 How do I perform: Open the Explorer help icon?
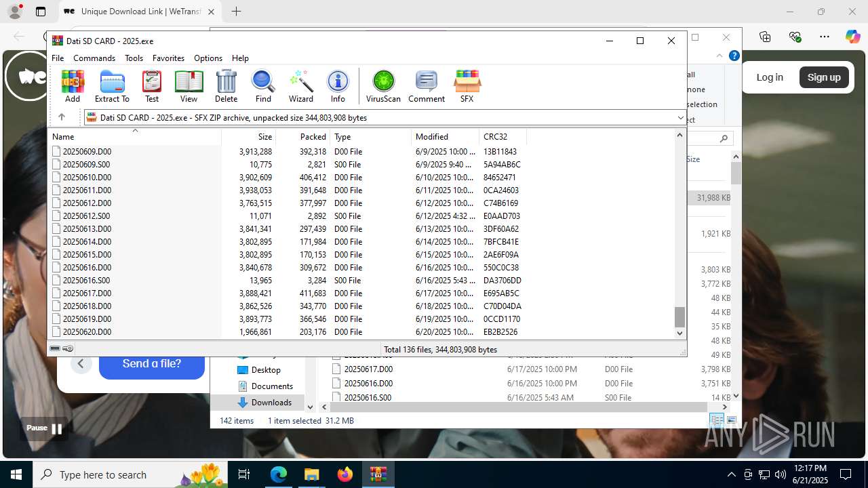734,56
